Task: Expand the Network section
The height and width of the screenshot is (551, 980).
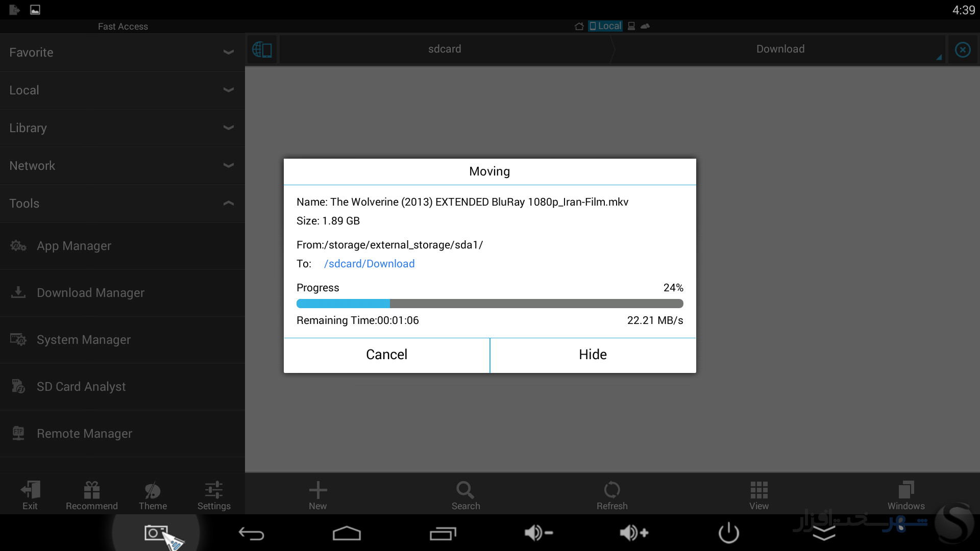Action: [x=122, y=165]
